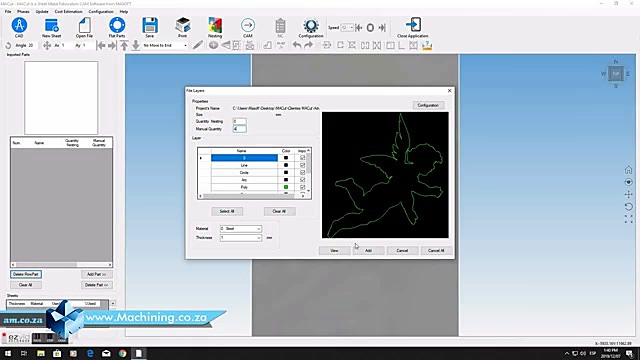Toggle import checkbox for Poly layer
The width and height of the screenshot is (640, 360).
[302, 187]
